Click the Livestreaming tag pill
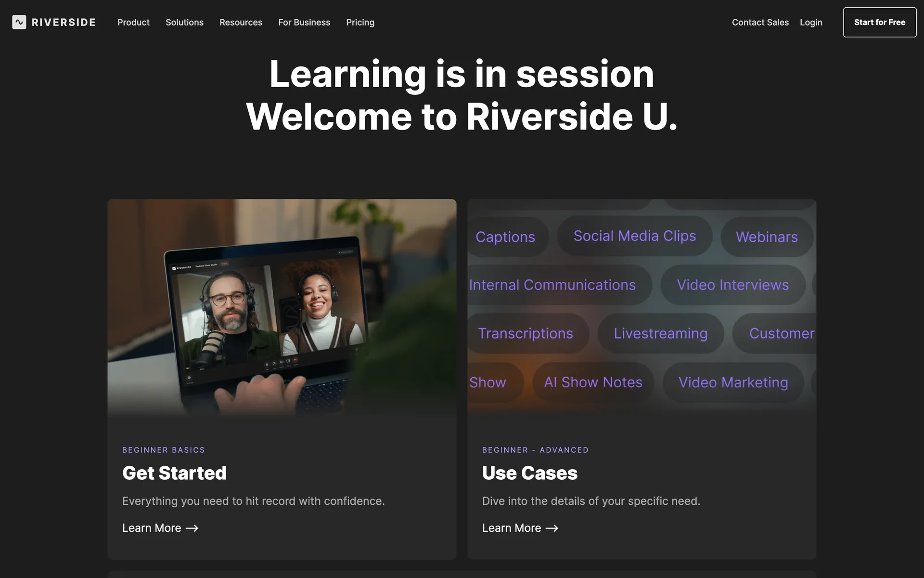This screenshot has width=924, height=578. point(660,333)
